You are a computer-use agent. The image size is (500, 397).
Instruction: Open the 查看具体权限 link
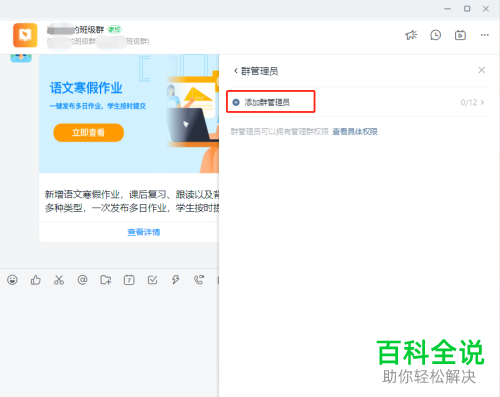click(355, 132)
